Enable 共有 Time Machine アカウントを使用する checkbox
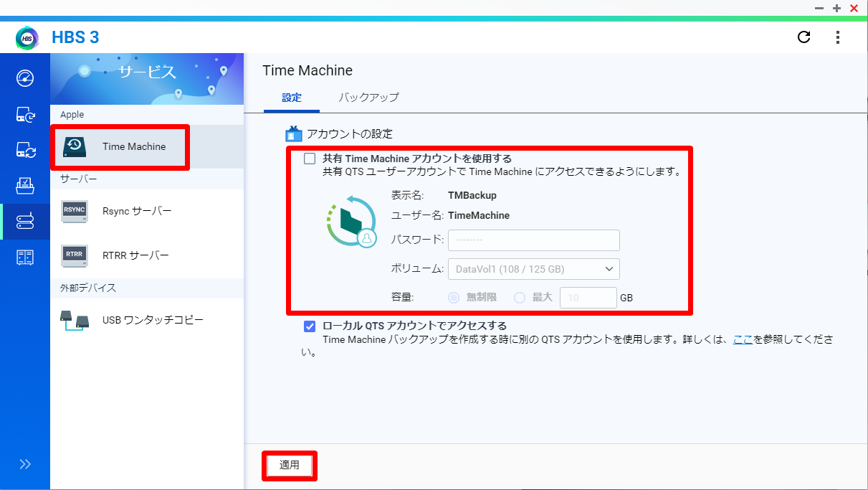Screen dimensions: 868x490 point(310,159)
